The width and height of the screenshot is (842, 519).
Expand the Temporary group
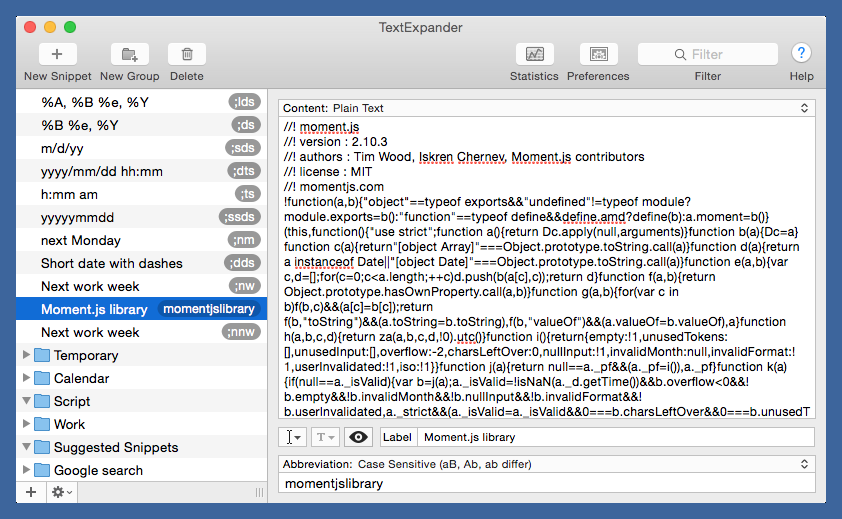[x=26, y=355]
